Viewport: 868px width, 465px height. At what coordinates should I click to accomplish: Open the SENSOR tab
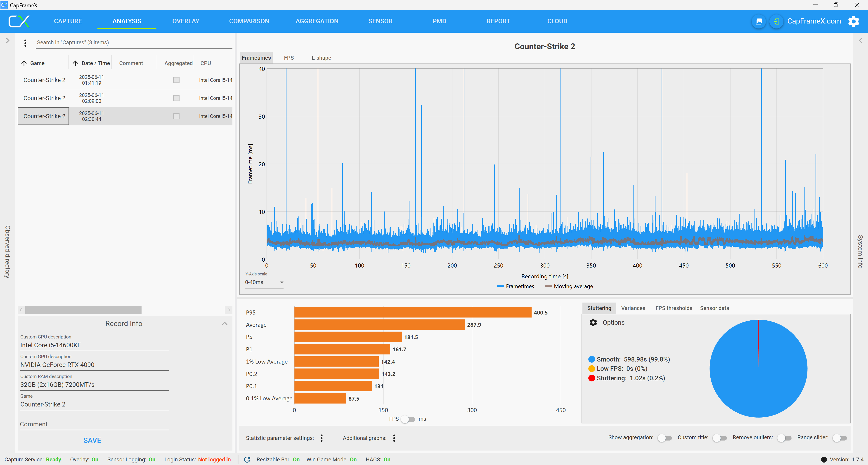pos(380,21)
